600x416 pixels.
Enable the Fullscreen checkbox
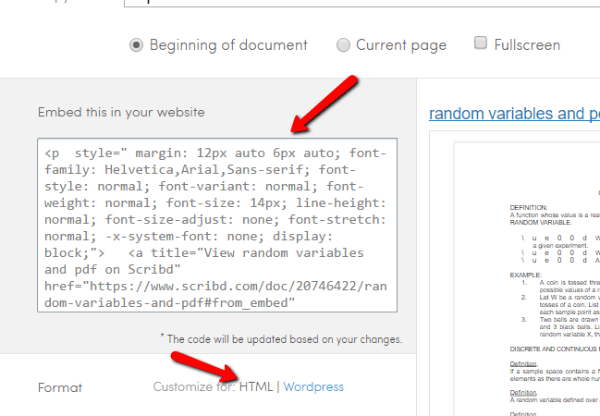click(x=481, y=42)
